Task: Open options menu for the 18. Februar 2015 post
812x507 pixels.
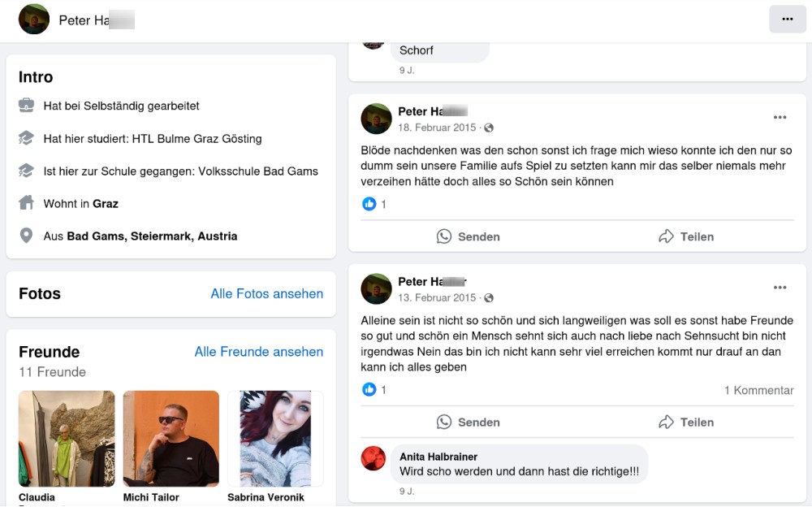Action: tap(780, 118)
